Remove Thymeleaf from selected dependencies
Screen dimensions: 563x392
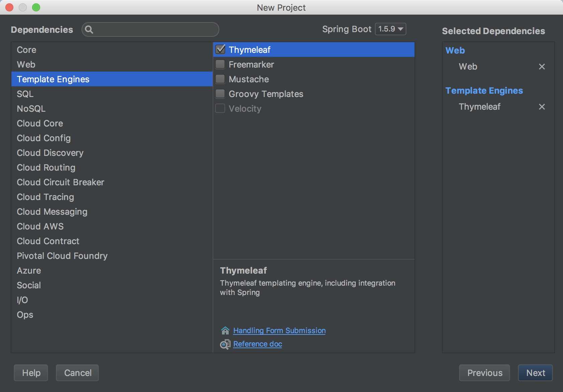point(542,107)
